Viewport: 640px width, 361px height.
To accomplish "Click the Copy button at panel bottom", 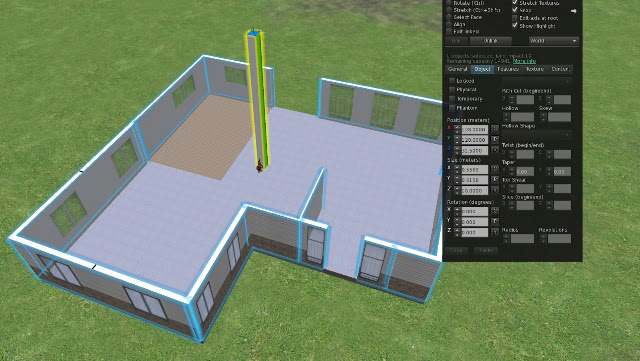I will 456,250.
